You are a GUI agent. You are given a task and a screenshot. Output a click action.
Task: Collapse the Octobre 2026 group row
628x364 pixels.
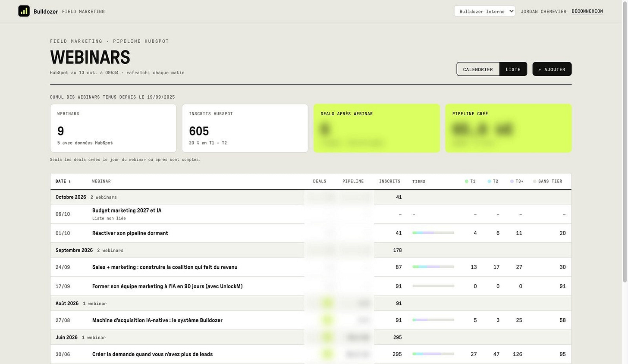311,197
